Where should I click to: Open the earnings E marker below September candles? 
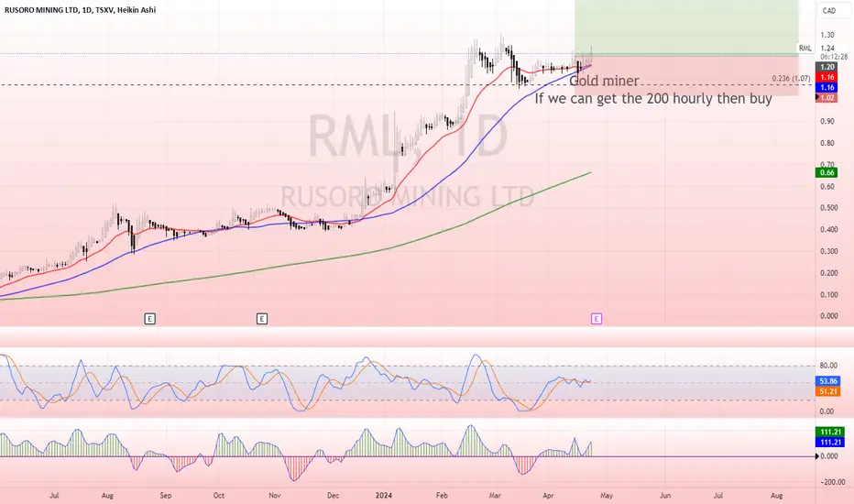click(149, 319)
